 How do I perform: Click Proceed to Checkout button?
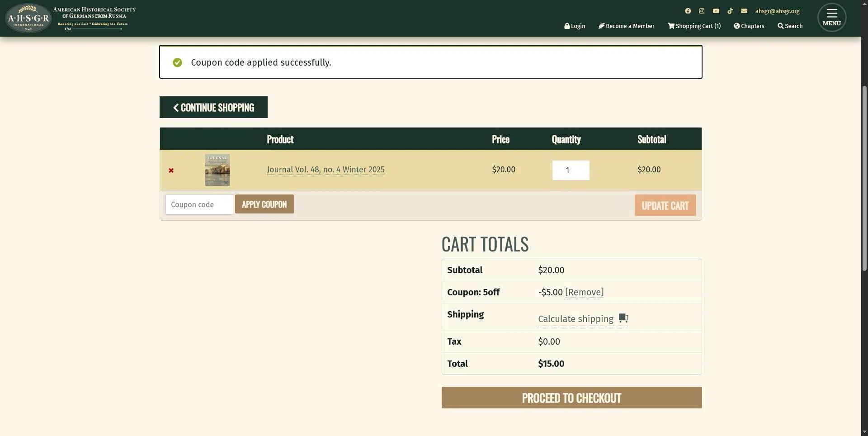click(571, 398)
